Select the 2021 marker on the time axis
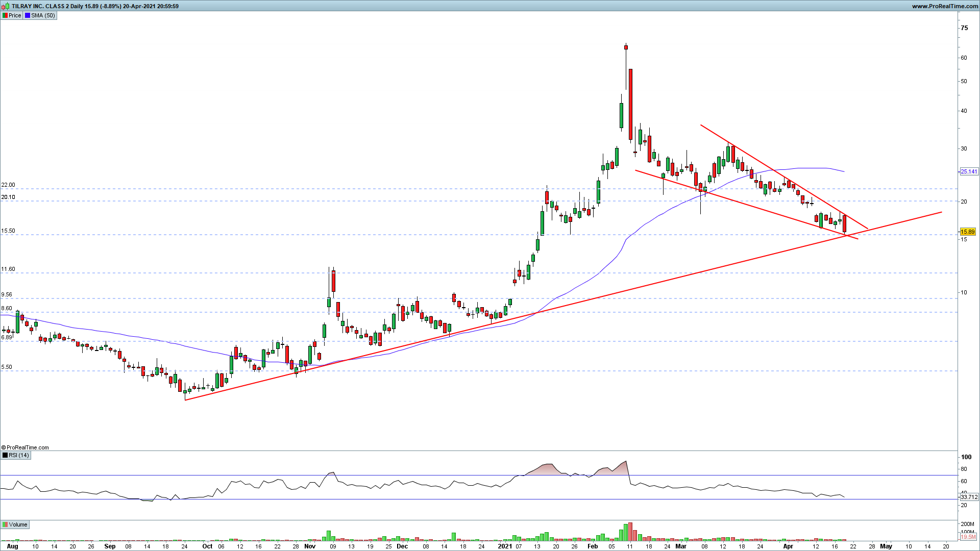The width and height of the screenshot is (980, 551). pyautogui.click(x=504, y=546)
